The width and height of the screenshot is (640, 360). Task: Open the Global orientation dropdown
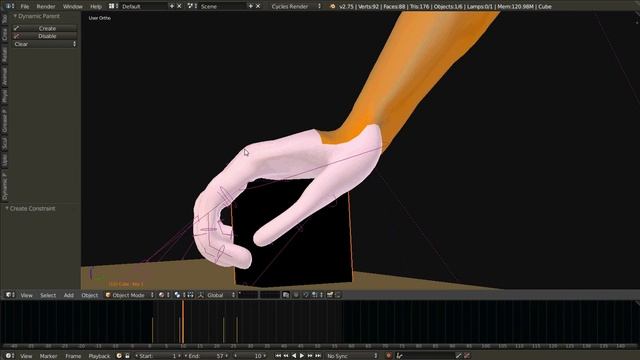(221, 295)
